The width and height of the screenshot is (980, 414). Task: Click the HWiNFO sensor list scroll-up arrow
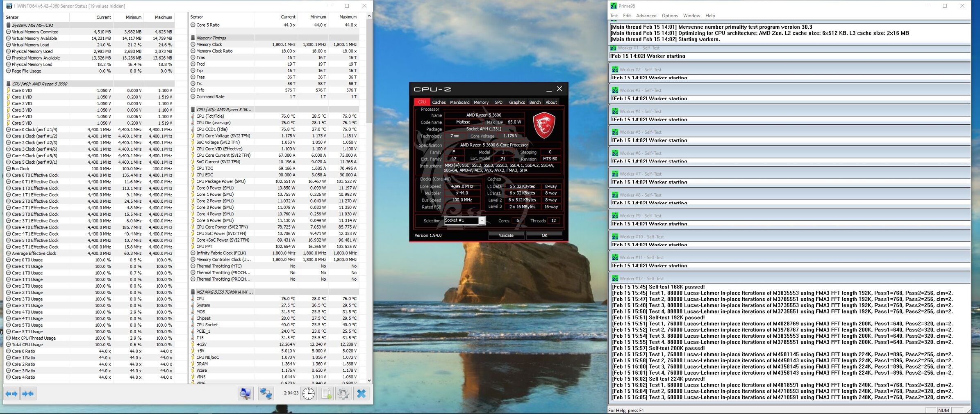click(x=369, y=16)
